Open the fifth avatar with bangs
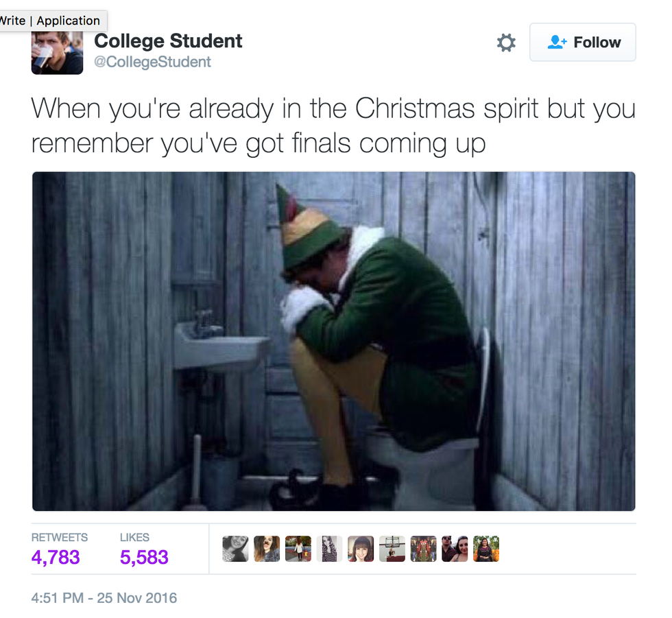672x618 pixels. pyautogui.click(x=361, y=549)
